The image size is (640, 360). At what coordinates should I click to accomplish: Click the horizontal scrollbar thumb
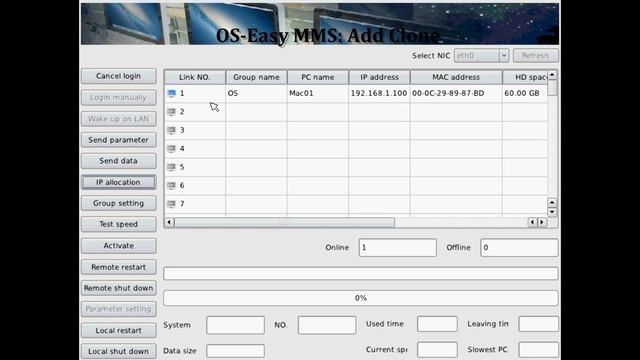pyautogui.click(x=284, y=222)
